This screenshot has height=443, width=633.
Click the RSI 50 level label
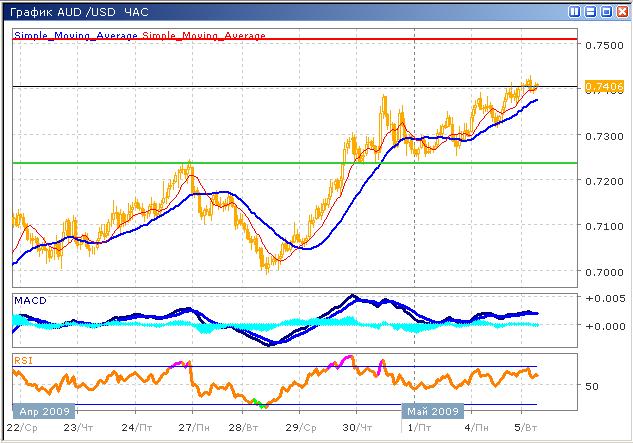(x=592, y=386)
